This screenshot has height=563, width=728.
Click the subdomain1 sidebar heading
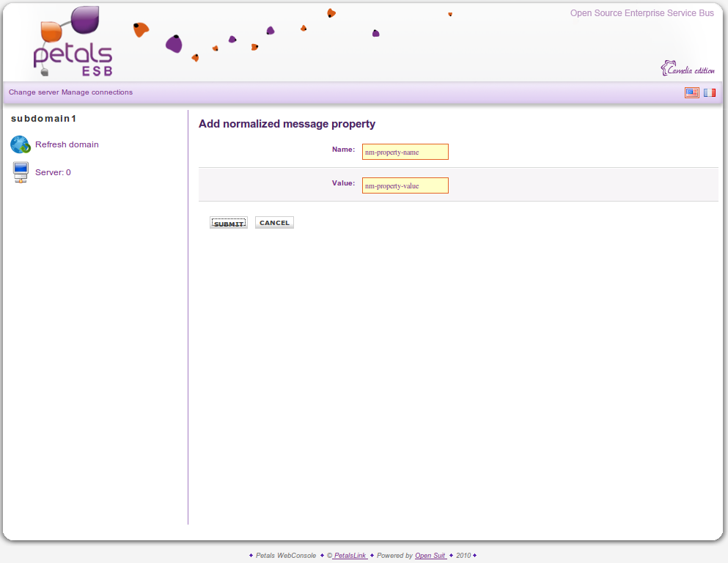pos(44,118)
